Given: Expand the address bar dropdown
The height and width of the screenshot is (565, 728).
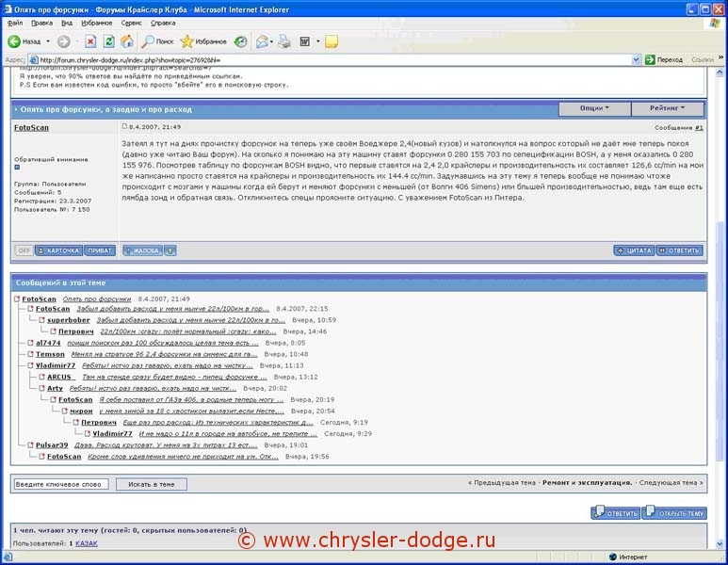Looking at the screenshot, I should pyautogui.click(x=636, y=59).
